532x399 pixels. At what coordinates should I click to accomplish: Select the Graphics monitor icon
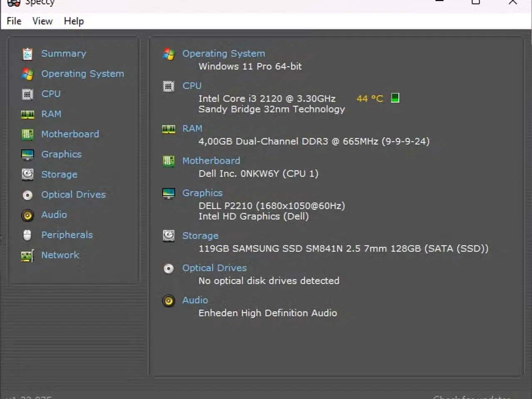(x=27, y=154)
